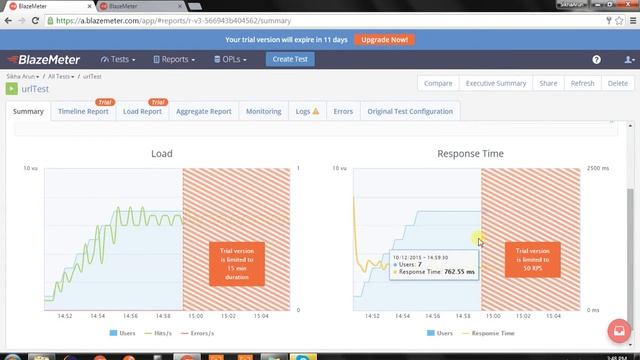The image size is (640, 360).
Task: Click the key icon in address bar
Action: click(608, 20)
